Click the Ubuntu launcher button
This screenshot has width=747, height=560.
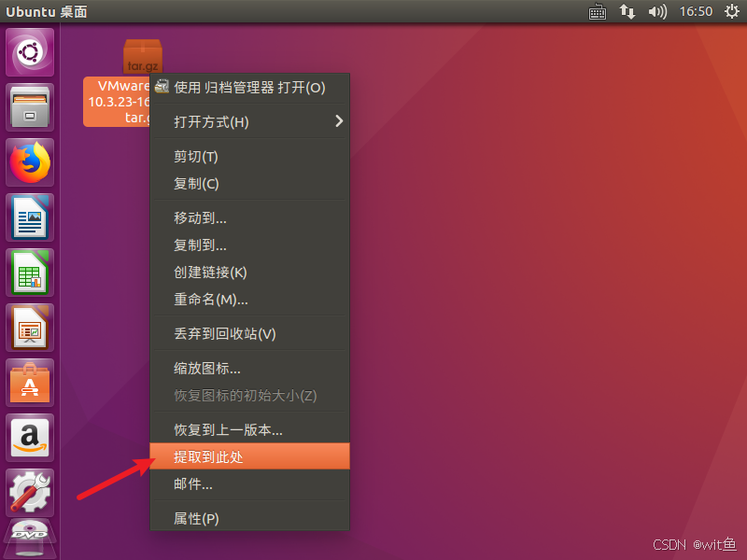point(29,51)
